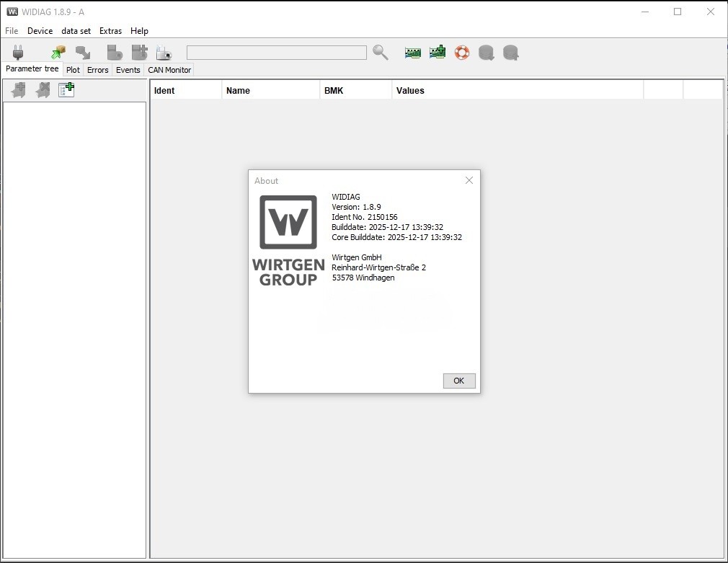Click the green arrow package icon
This screenshot has width=728, height=563.
pos(58,53)
